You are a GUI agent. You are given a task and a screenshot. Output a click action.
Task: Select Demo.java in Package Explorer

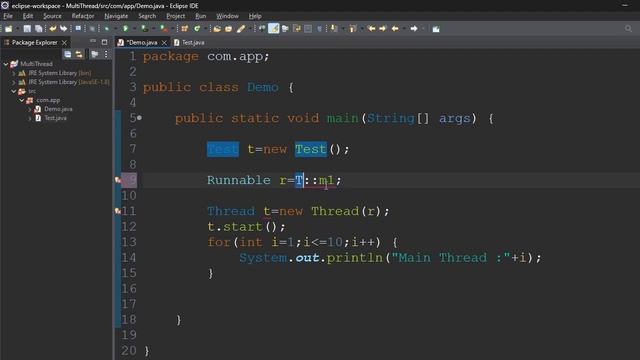click(58, 109)
